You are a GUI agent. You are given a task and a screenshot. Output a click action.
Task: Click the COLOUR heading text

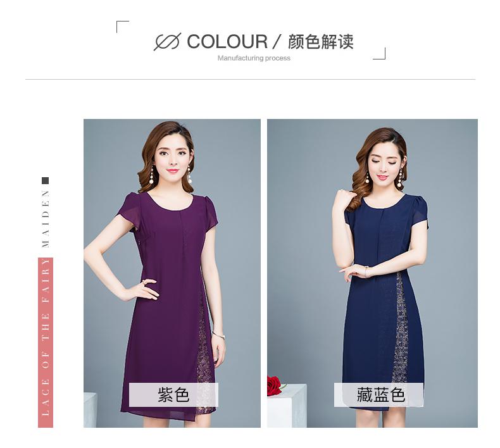(227, 42)
